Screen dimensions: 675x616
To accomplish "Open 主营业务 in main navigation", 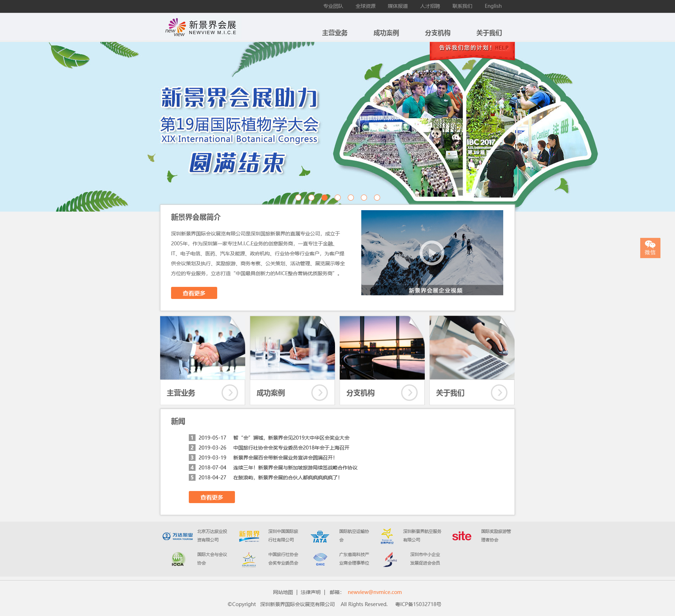I will (x=335, y=33).
